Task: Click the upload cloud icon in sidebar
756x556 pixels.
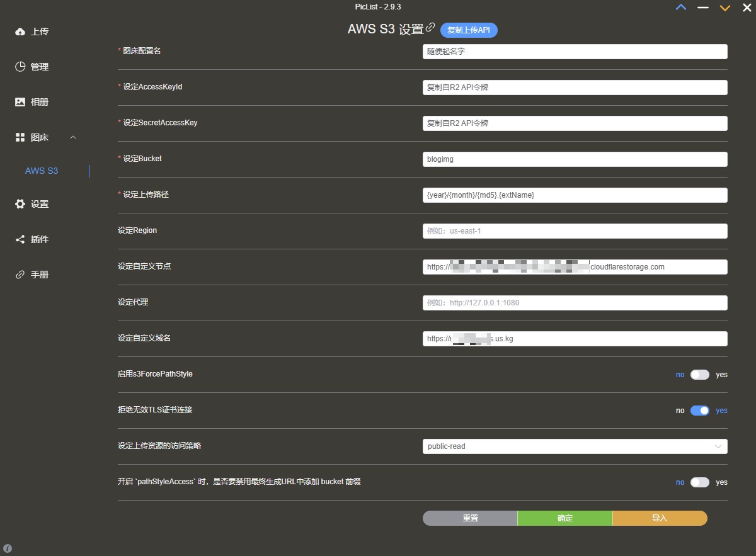Action: coord(20,31)
